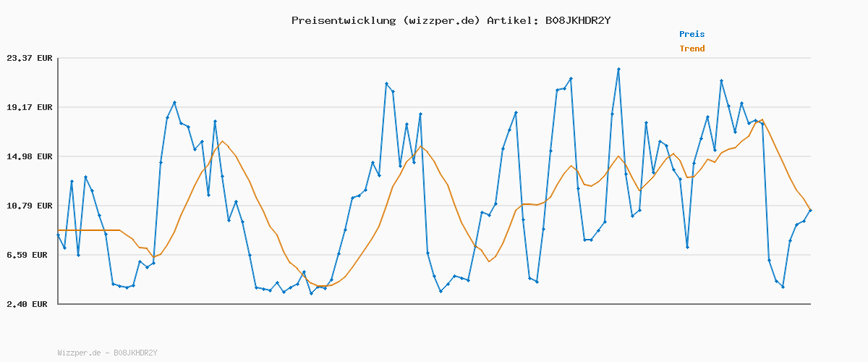Click the 19.17 EUR y-axis label

[x=28, y=107]
